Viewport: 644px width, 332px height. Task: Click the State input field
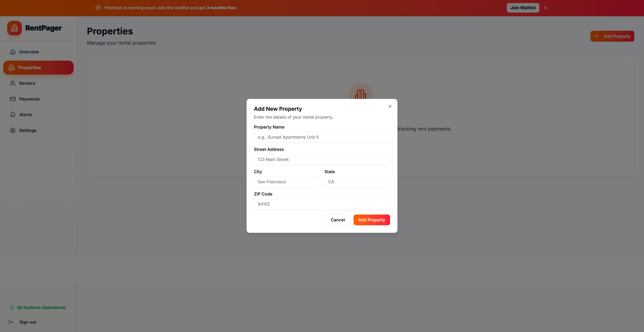coord(357,182)
